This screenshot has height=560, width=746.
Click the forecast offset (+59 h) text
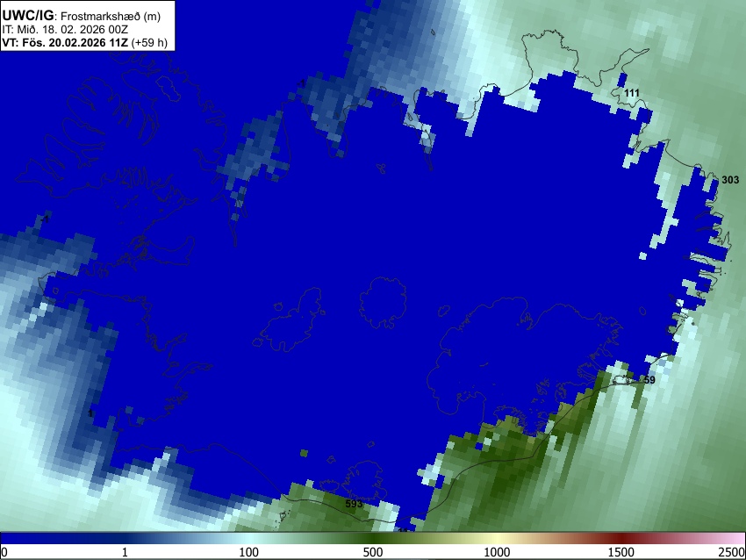point(149,42)
